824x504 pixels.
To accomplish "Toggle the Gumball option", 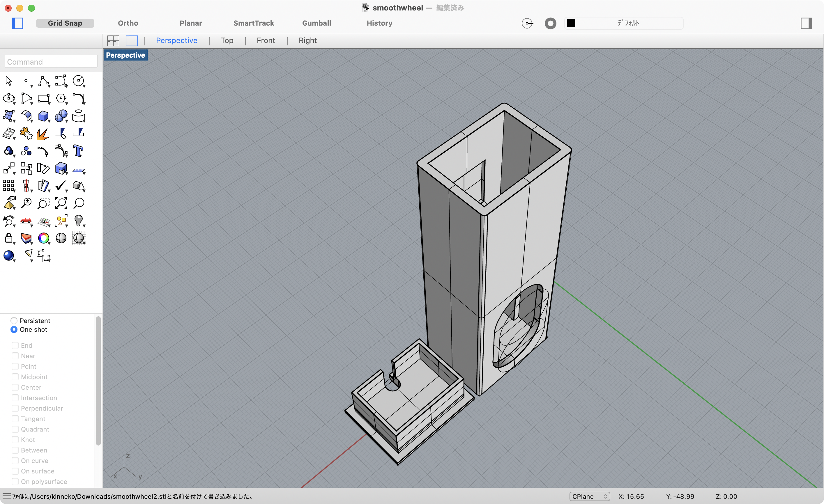I will pos(316,23).
